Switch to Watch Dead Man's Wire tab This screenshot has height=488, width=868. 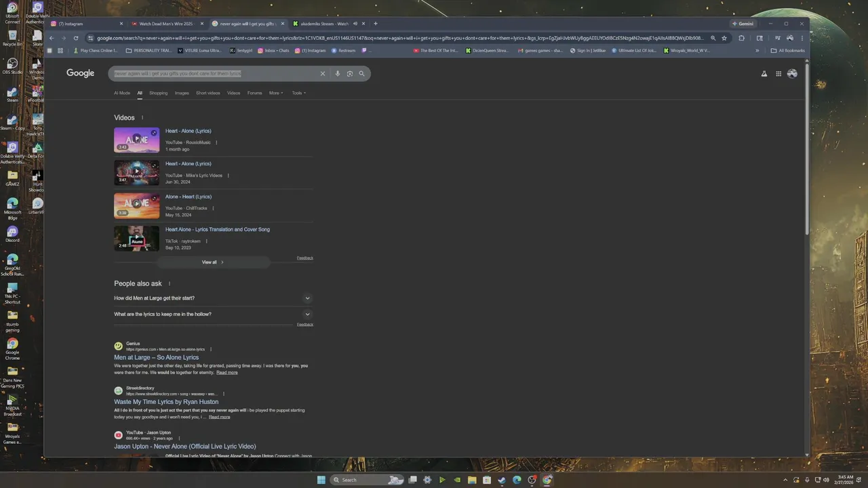pos(166,24)
